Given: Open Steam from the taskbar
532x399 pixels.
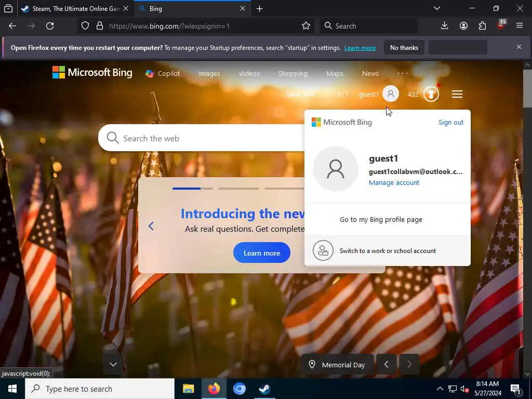Looking at the screenshot, I should tap(264, 389).
